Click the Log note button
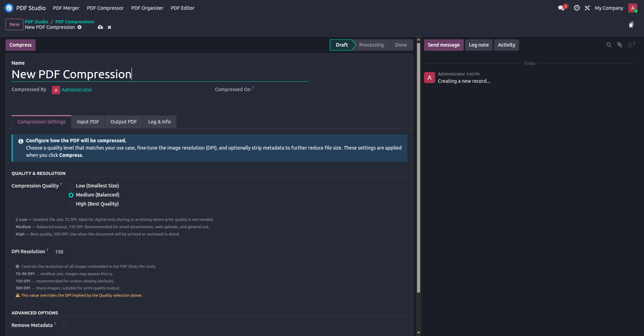Viewport: 644px width, 336px height. 479,45
